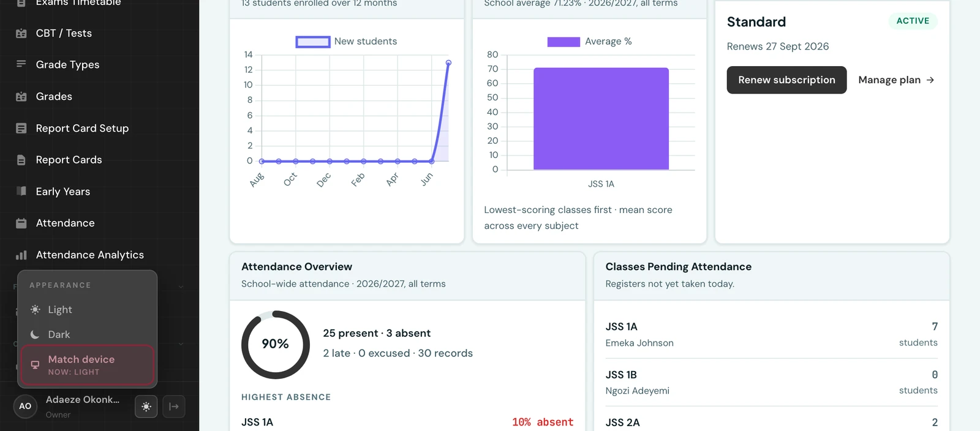Click 'Attendance Overview' heading
The height and width of the screenshot is (431, 980).
click(296, 267)
